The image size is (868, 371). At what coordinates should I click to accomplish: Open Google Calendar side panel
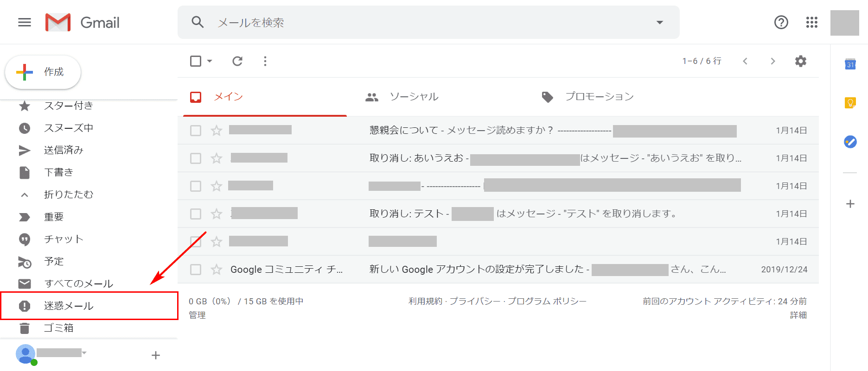pyautogui.click(x=850, y=64)
